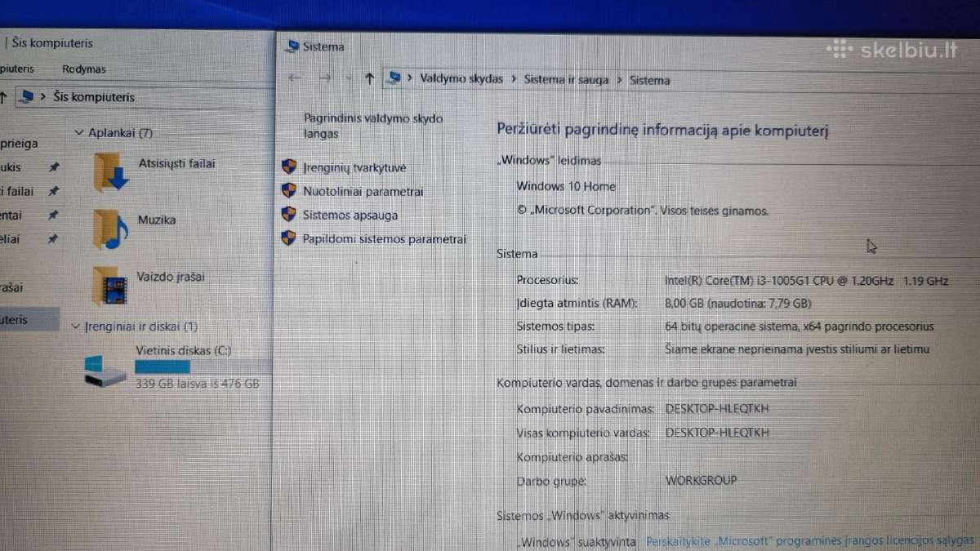Click the Darbo grupė label

[x=552, y=482]
